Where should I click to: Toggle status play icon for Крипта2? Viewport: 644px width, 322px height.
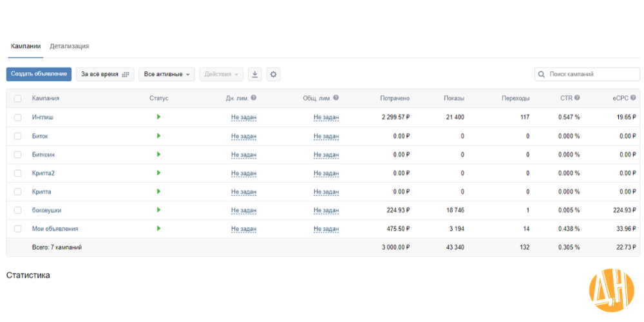(x=158, y=173)
